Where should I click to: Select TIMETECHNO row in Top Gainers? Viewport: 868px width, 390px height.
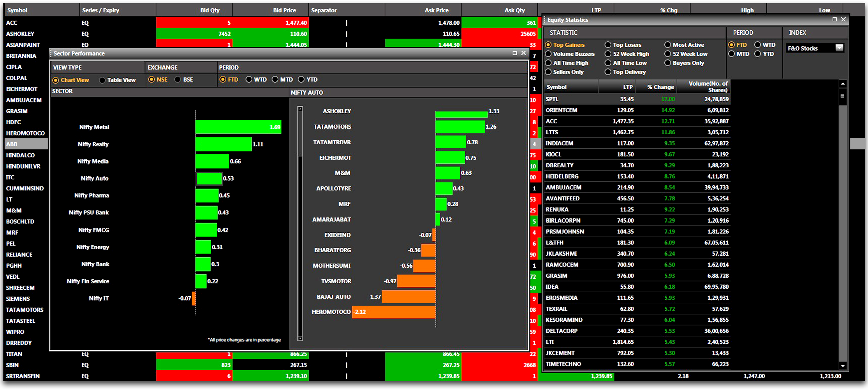[637, 364]
